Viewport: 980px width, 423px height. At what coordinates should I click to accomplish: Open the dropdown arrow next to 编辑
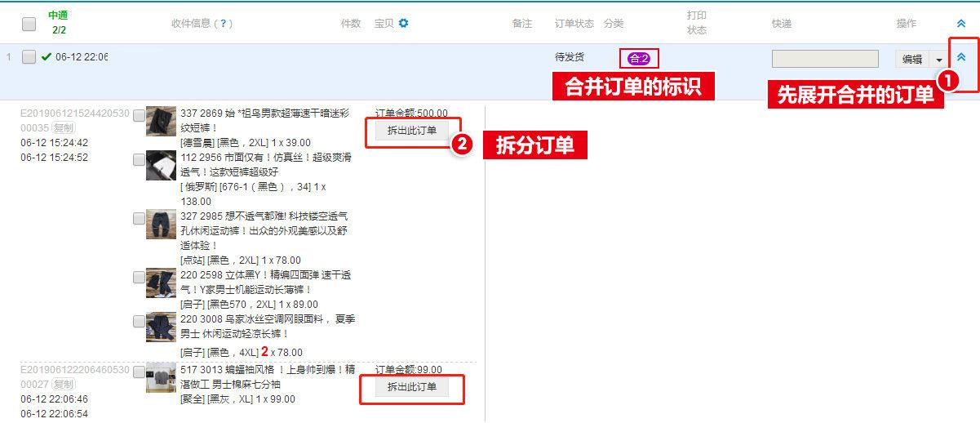[939, 60]
